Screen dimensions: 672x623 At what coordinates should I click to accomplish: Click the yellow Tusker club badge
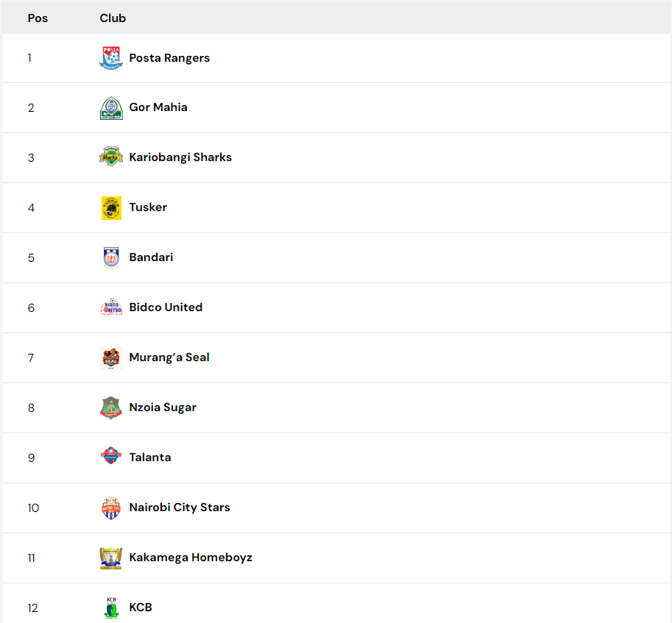(111, 208)
